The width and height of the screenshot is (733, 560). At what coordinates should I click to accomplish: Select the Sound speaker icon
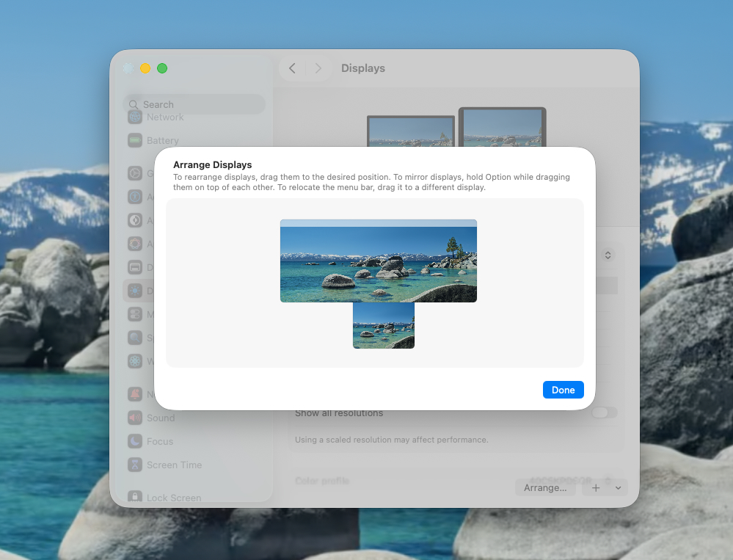pos(135,418)
